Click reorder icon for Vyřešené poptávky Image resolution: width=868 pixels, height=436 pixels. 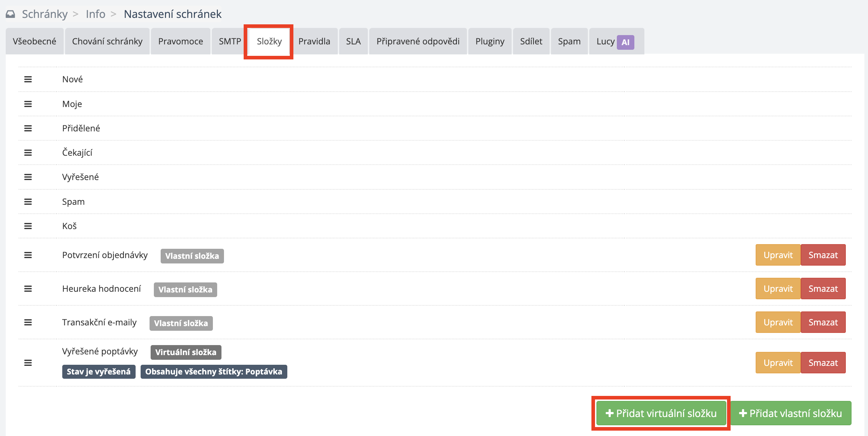click(28, 363)
